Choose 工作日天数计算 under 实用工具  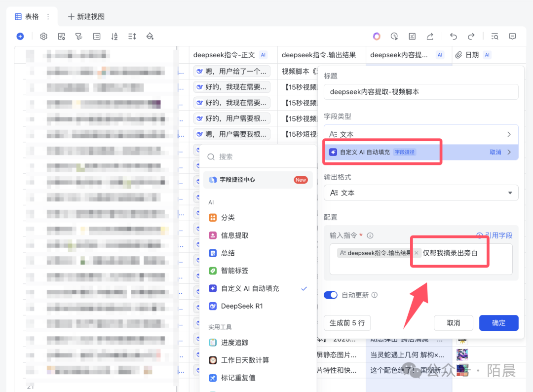[x=258, y=360]
